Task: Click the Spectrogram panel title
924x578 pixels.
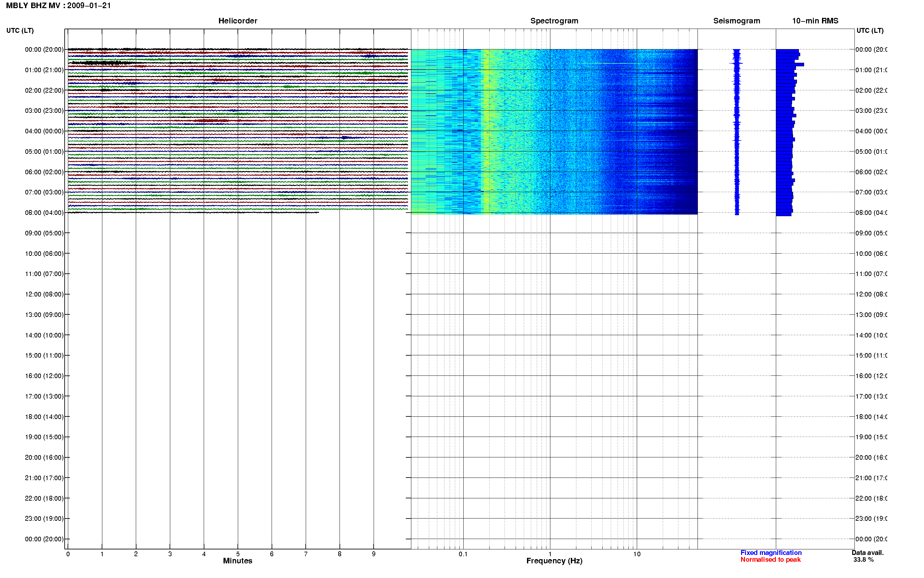Action: click(x=554, y=21)
